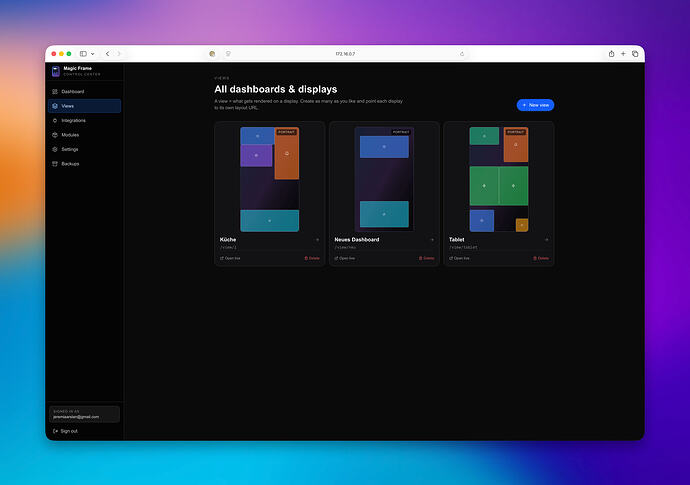The width and height of the screenshot is (690, 485).
Task: Click the arrow icon on Neues Dashboard card
Action: pos(432,240)
